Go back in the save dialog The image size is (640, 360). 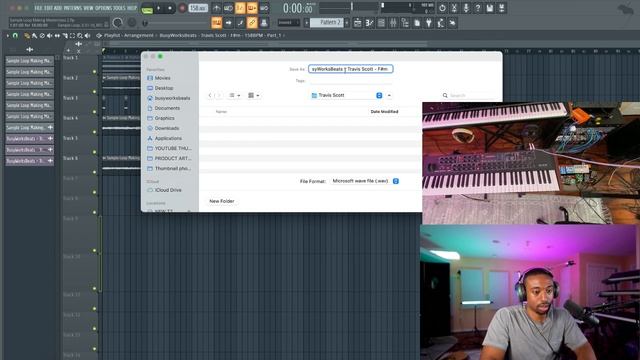[210, 95]
